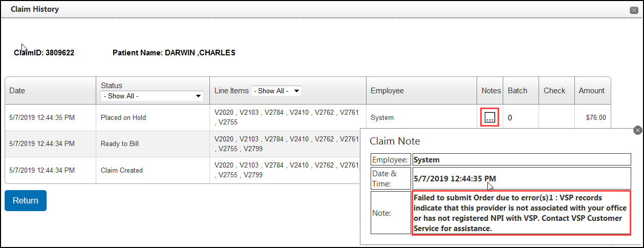
Task: Click the Return button
Action: 26,200
